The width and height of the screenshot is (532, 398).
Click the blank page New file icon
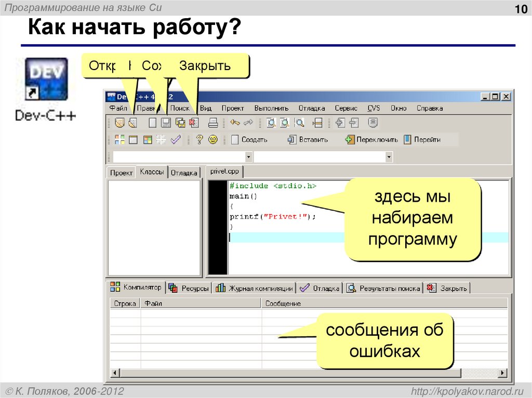point(153,122)
